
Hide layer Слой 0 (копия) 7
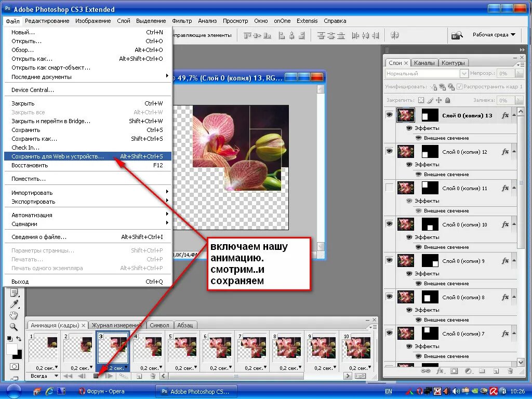point(390,332)
